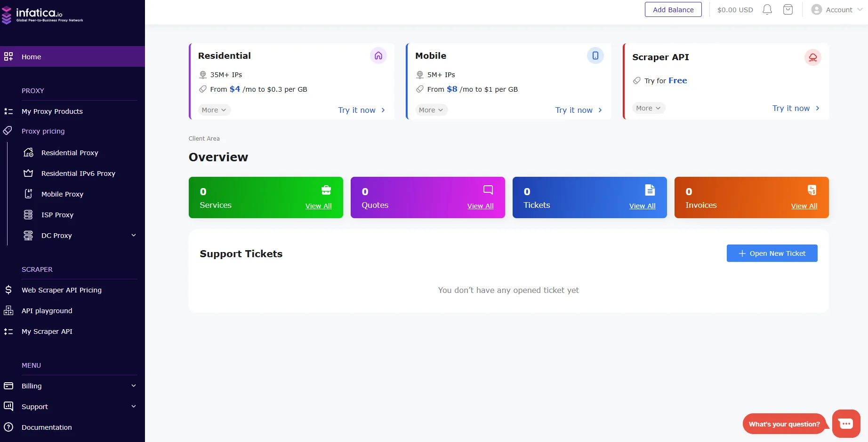This screenshot has height=442, width=868.
Task: Select Home in the sidebar
Action: [32, 57]
